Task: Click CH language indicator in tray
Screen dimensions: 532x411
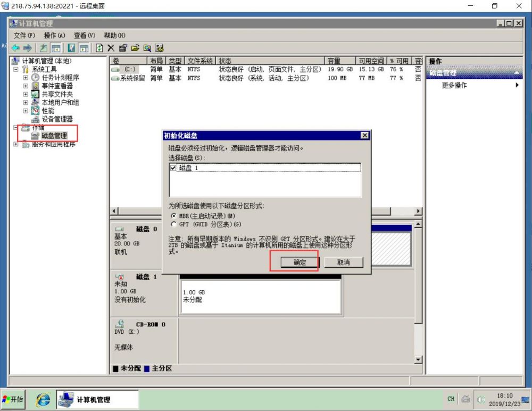Action: click(451, 399)
